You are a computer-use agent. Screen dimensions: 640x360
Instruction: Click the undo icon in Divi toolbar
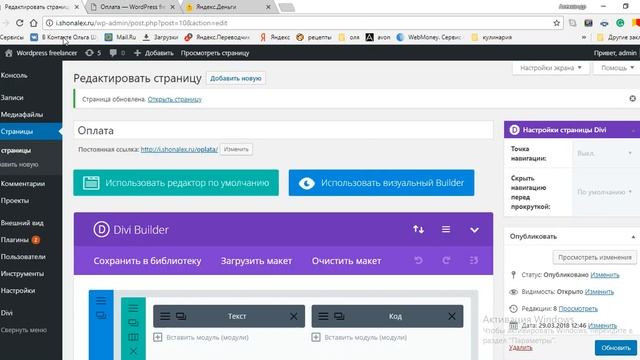[x=418, y=260]
